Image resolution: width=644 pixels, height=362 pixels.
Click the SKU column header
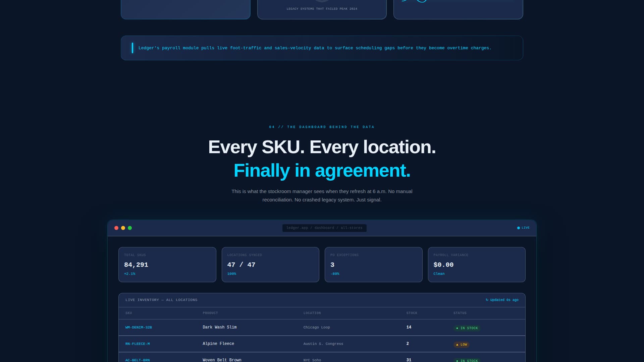(x=128, y=313)
